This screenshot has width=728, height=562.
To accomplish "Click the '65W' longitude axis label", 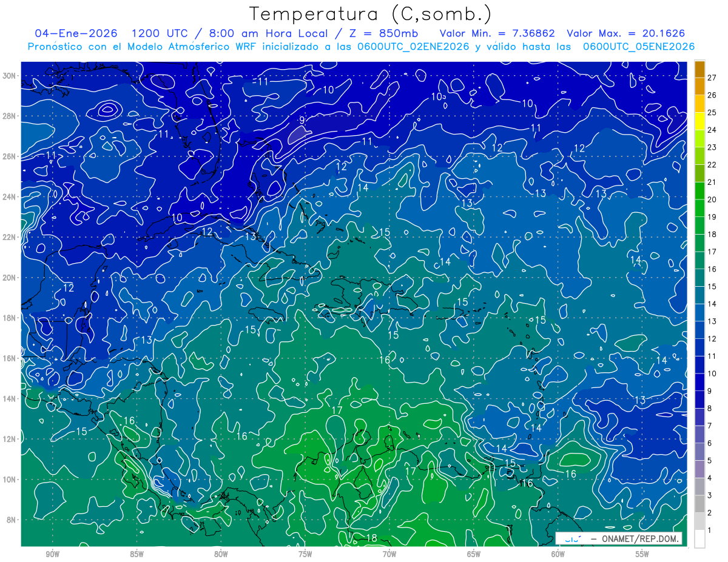I will pyautogui.click(x=474, y=554).
